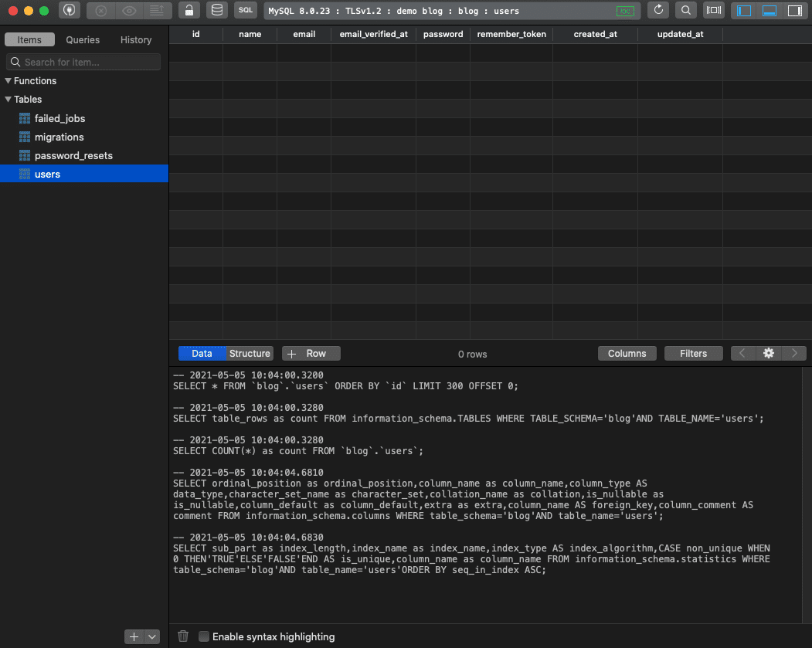Screen dimensions: 812x648
Task: Click the created_at column header
Action: [x=596, y=34]
